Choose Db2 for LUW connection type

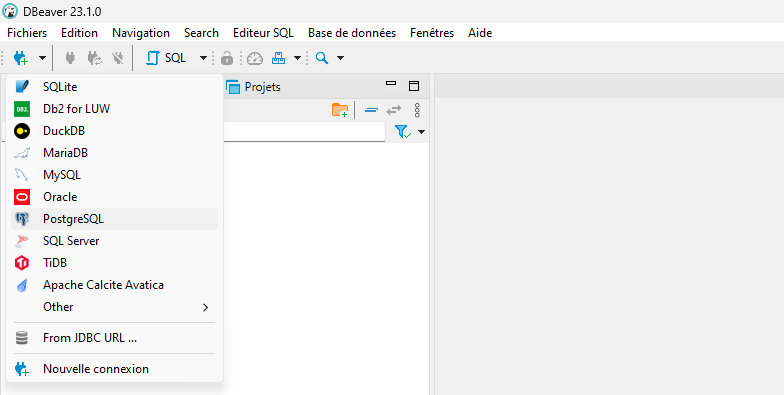114,109
